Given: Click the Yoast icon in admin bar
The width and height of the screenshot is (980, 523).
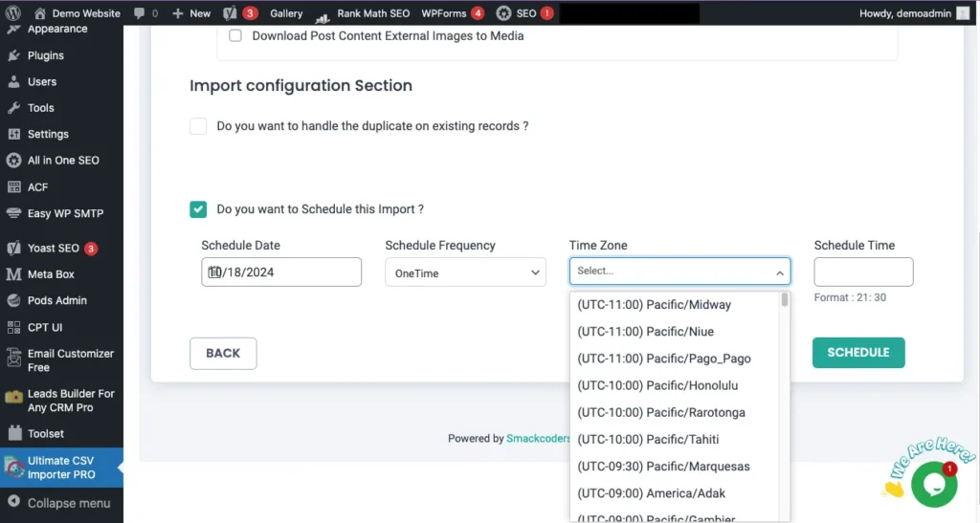Looking at the screenshot, I should (230, 13).
